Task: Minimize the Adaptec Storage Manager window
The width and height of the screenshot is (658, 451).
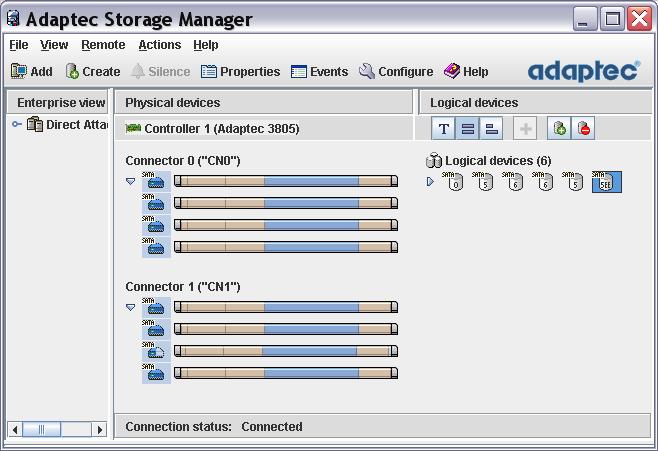Action: [x=585, y=19]
